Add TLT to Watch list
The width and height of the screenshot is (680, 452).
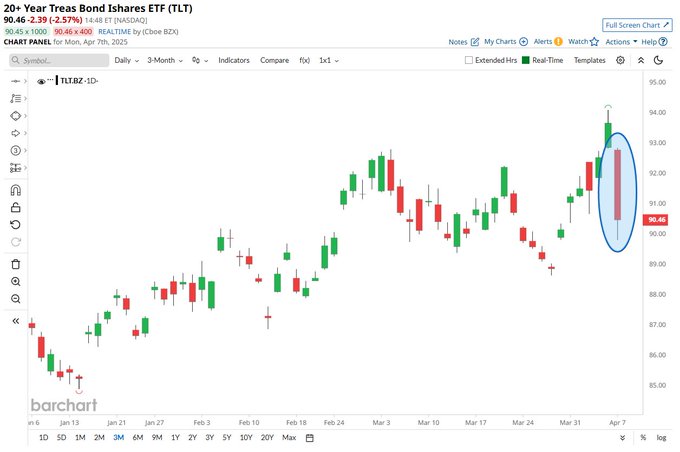click(x=583, y=42)
